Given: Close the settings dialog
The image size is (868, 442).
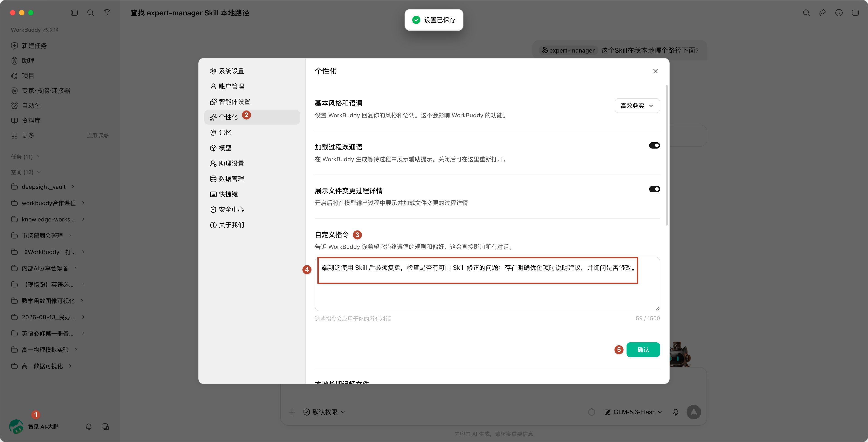Looking at the screenshot, I should tap(655, 71).
